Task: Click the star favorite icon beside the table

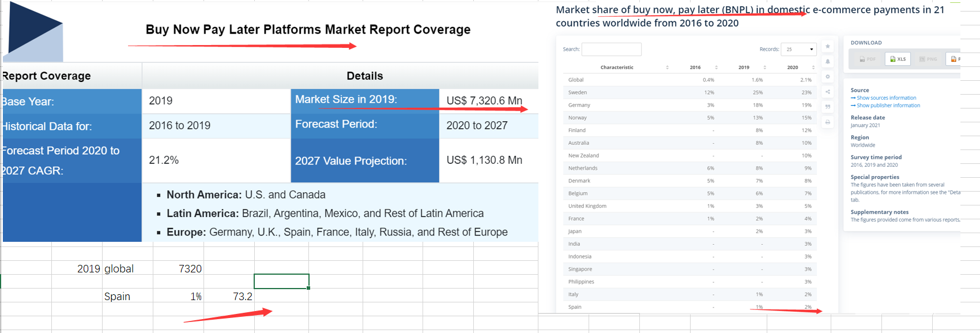Action: pos(828,46)
